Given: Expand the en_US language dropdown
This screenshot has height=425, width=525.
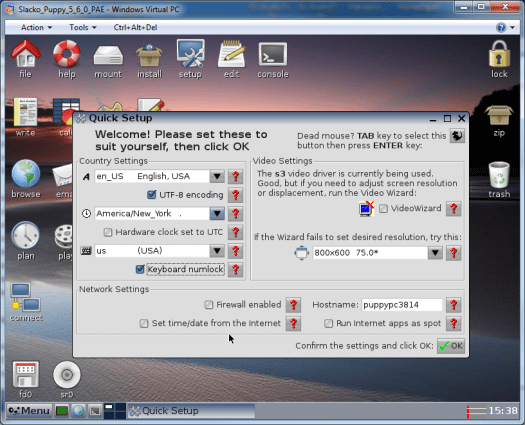Looking at the screenshot, I should [217, 176].
